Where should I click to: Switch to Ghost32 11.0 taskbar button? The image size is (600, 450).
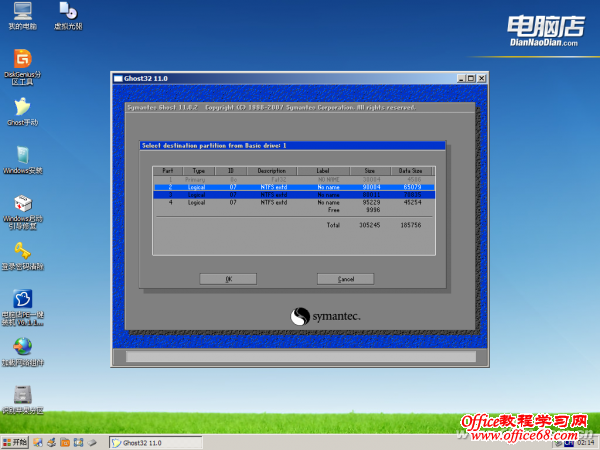coord(156,443)
